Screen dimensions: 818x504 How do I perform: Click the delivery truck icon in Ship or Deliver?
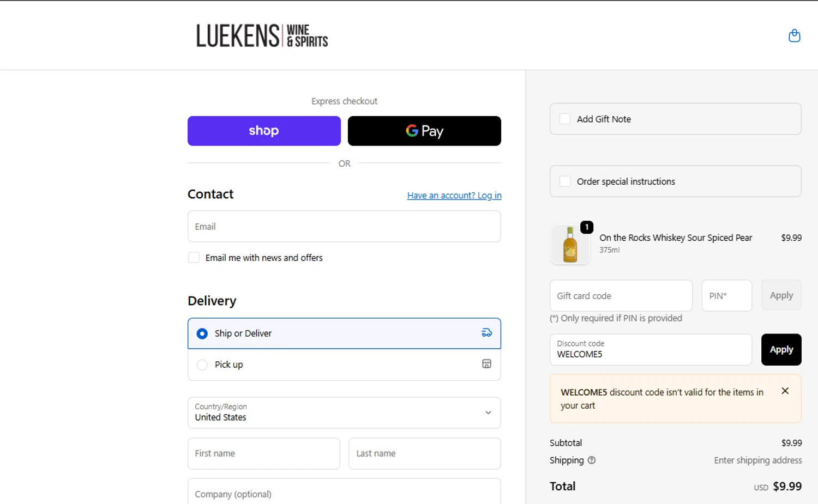(x=486, y=333)
